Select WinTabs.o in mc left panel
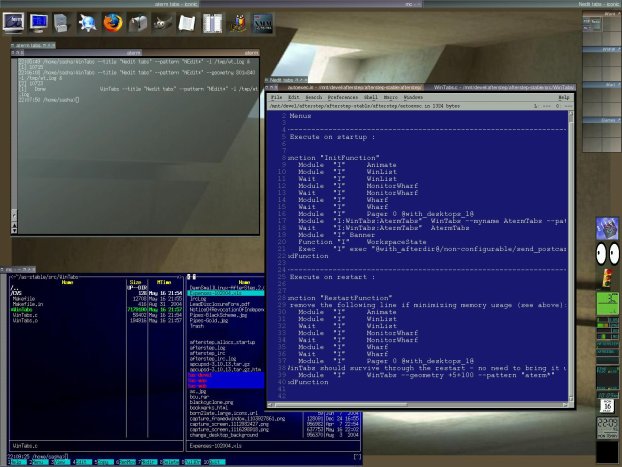 pyautogui.click(x=25, y=321)
